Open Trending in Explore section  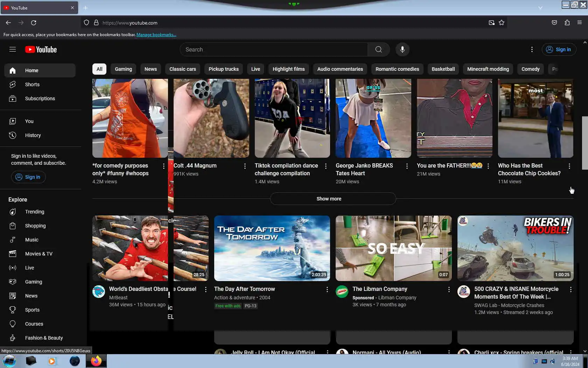(x=40, y=212)
